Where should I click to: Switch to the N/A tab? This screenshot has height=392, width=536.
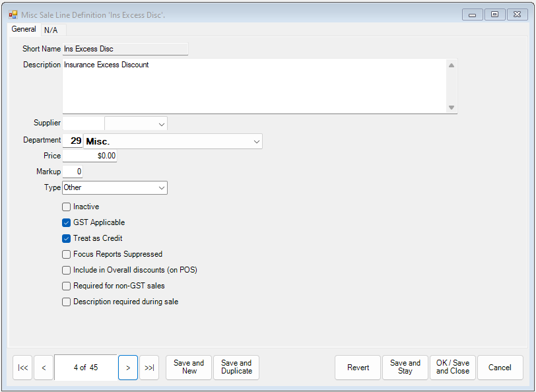51,30
